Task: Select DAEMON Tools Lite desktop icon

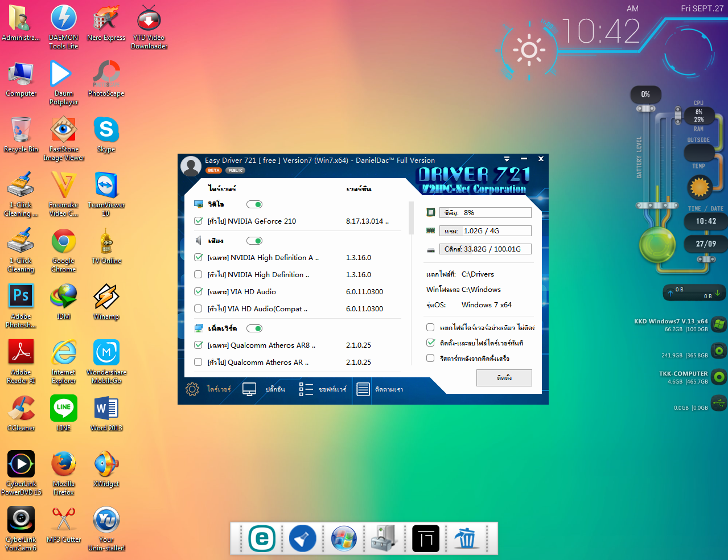Action: click(64, 26)
